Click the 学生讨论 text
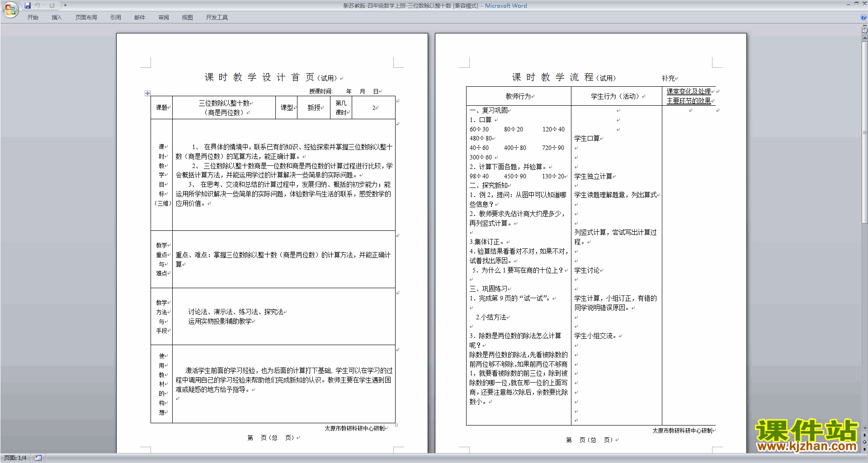 (587, 270)
